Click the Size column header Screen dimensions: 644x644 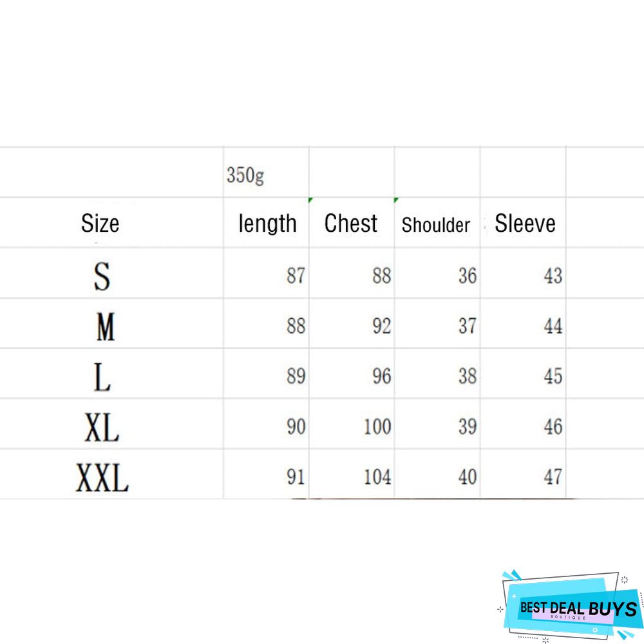(x=100, y=223)
